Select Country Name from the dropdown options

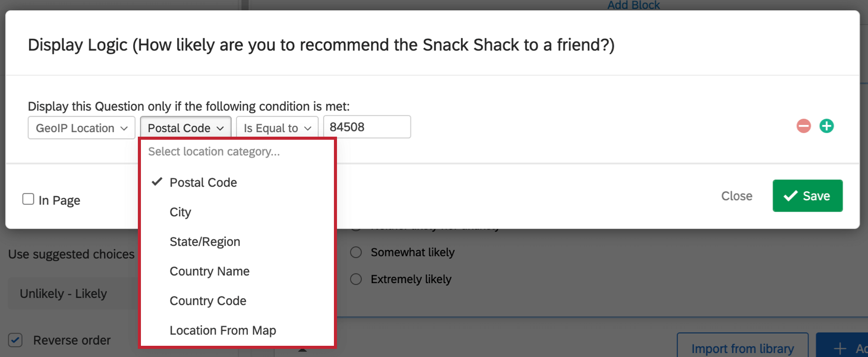(209, 271)
